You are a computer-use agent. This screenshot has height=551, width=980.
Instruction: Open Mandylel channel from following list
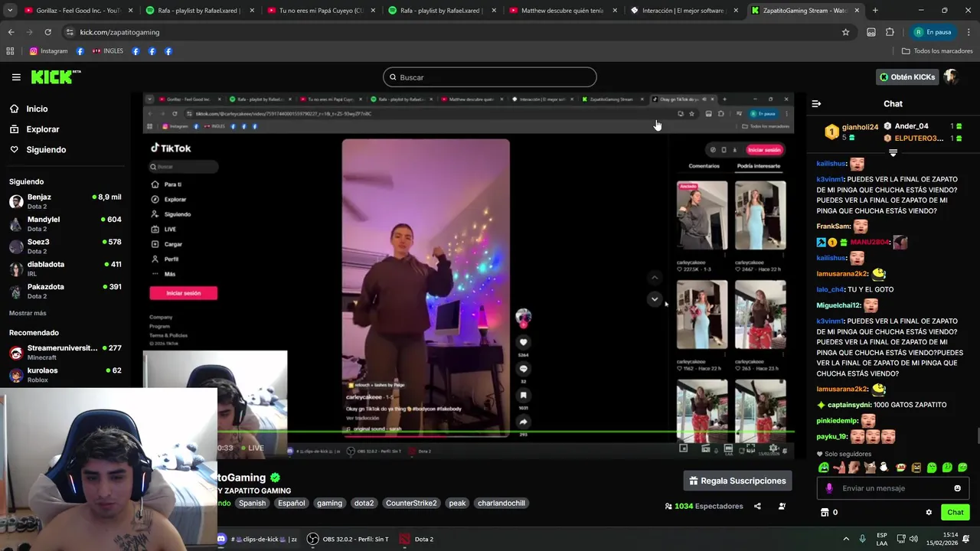(65, 223)
